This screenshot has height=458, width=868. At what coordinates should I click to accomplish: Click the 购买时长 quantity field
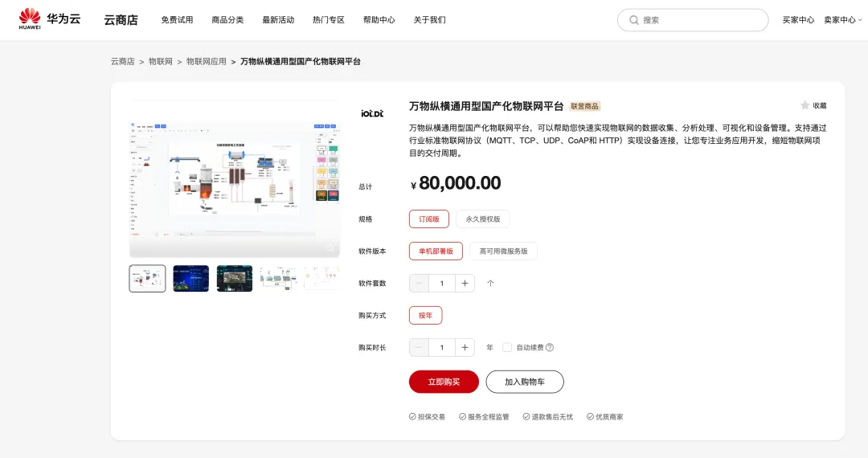click(x=442, y=347)
